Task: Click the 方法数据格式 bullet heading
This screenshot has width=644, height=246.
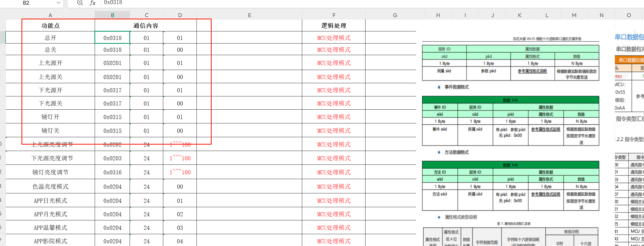Action: [457, 152]
